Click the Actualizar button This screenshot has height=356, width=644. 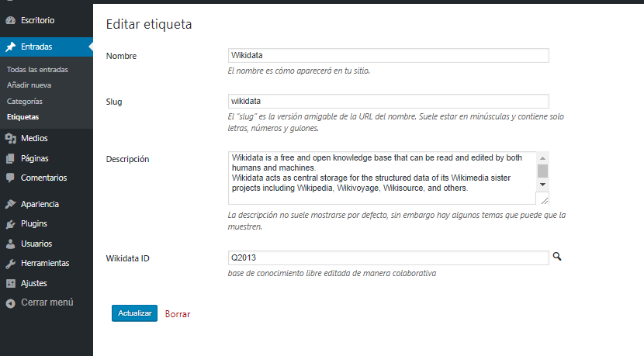(135, 313)
